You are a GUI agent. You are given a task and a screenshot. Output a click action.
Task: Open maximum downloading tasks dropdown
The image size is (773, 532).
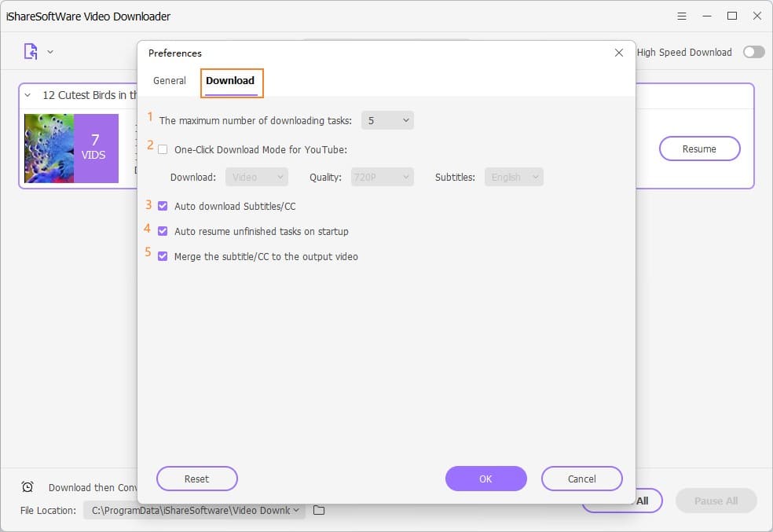pyautogui.click(x=387, y=120)
